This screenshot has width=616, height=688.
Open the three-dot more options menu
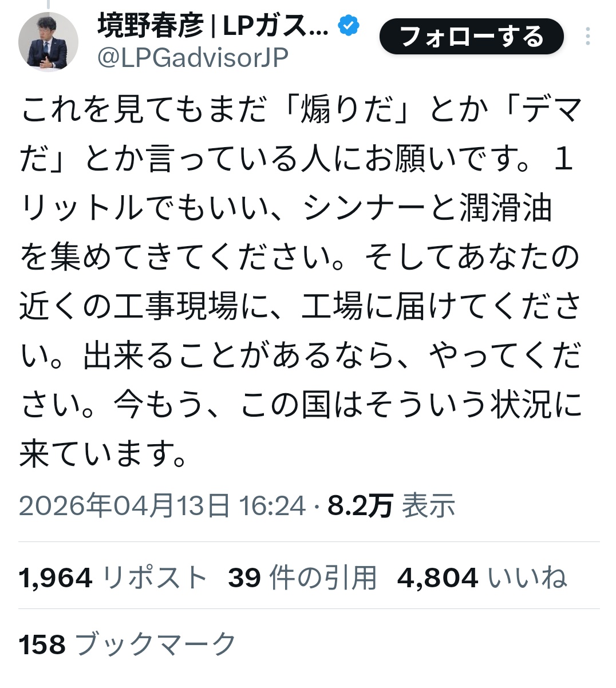(588, 37)
